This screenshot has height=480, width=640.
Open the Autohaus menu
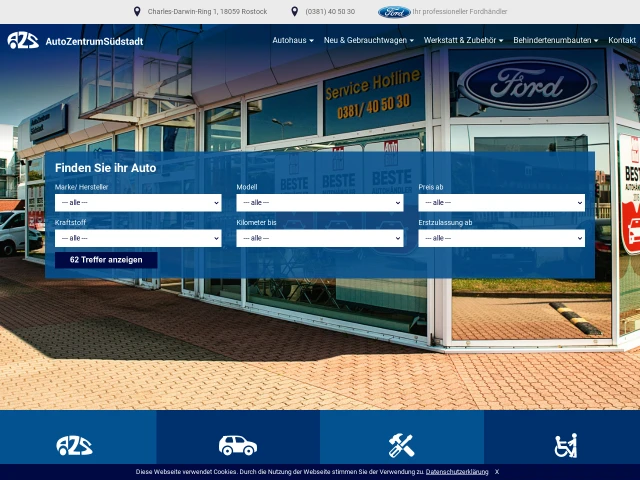coord(293,40)
